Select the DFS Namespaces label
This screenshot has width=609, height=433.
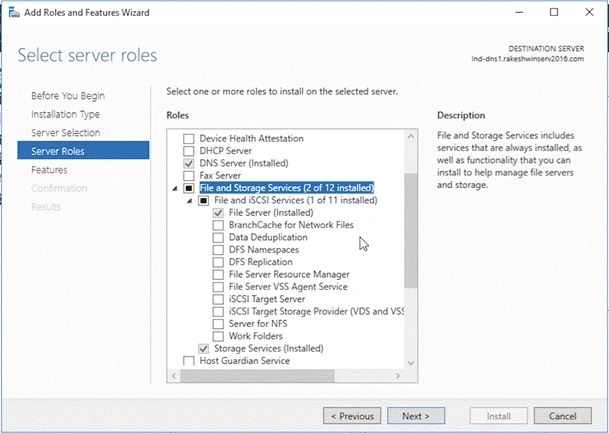point(264,250)
